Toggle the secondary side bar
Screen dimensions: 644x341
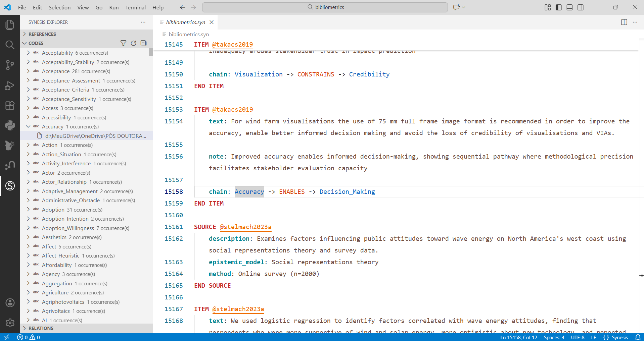581,7
